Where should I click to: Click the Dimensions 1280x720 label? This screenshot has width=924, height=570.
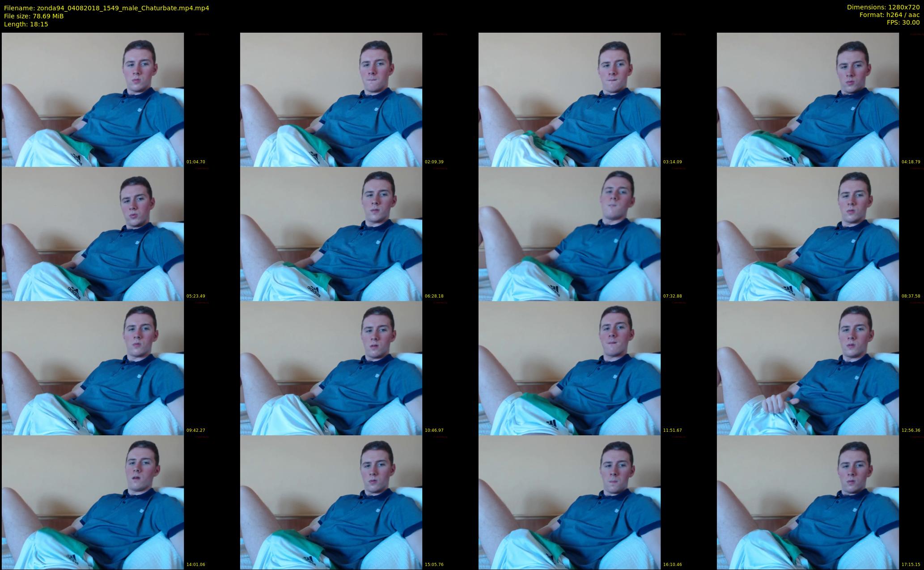pyautogui.click(x=883, y=7)
